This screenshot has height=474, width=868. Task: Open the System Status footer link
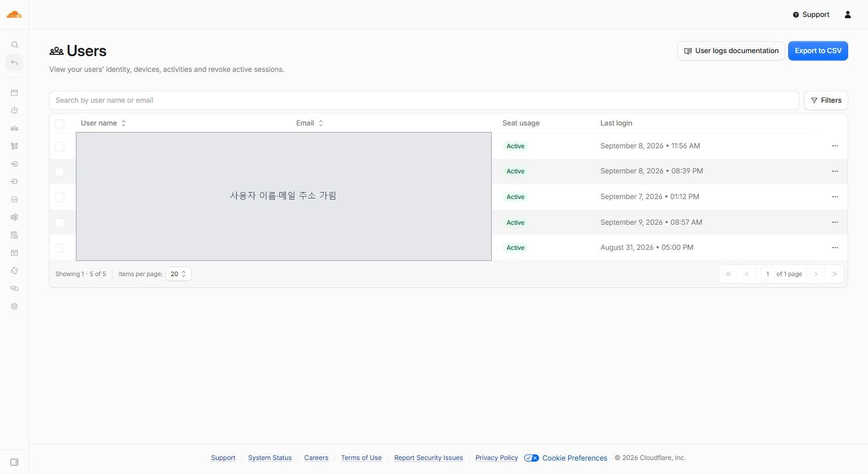pyautogui.click(x=269, y=458)
